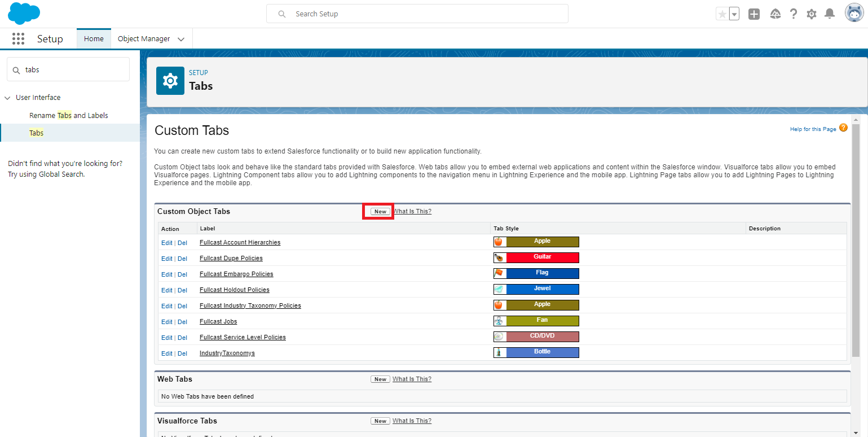
Task: Delete the Fullcast Jobs tab
Action: tap(182, 322)
